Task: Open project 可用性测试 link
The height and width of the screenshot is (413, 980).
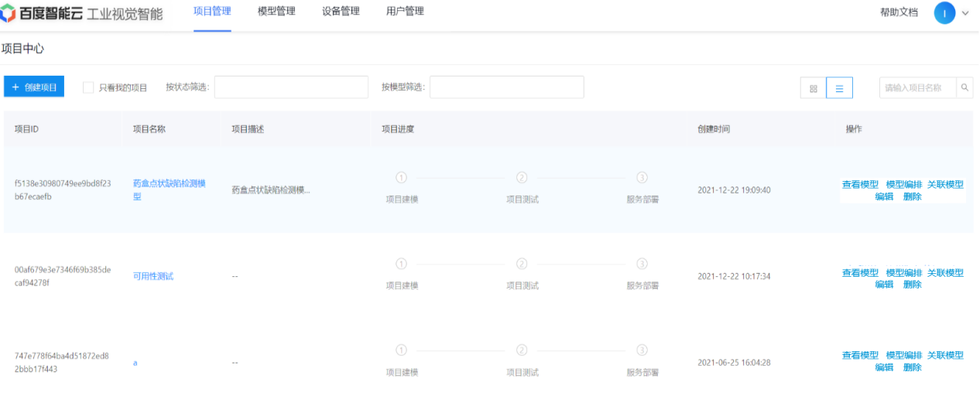Action: pos(153,276)
